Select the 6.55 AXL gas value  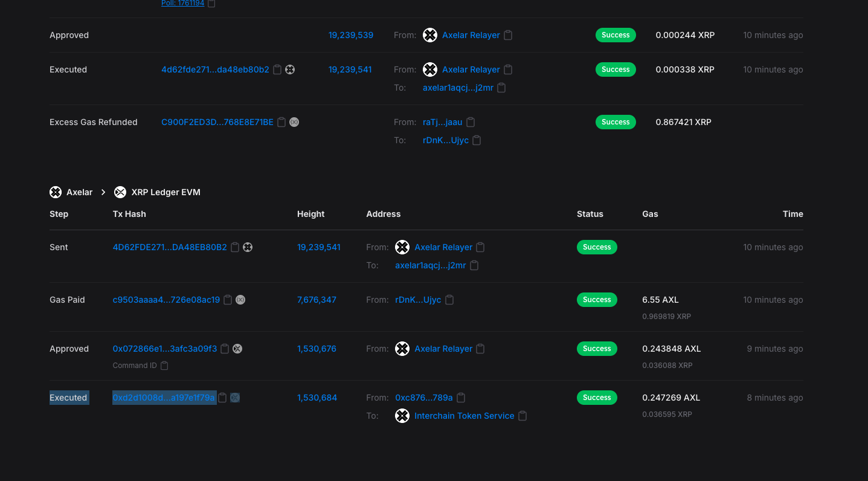tap(660, 300)
